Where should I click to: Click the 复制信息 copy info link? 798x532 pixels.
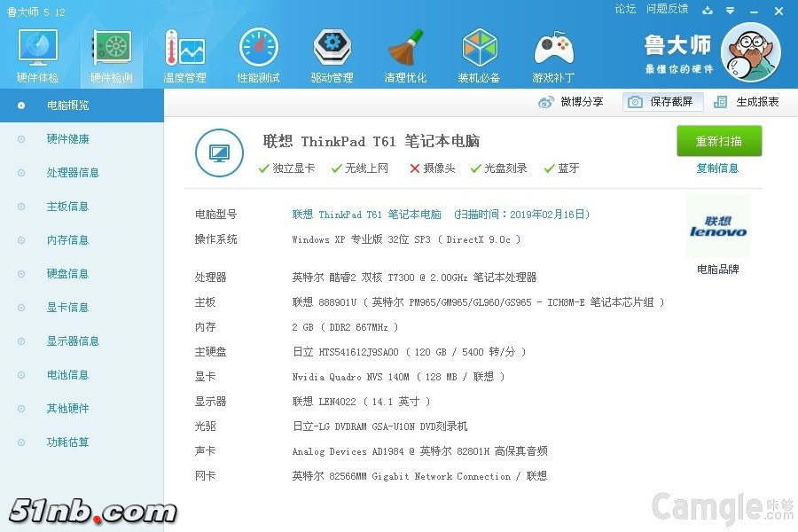coord(717,168)
